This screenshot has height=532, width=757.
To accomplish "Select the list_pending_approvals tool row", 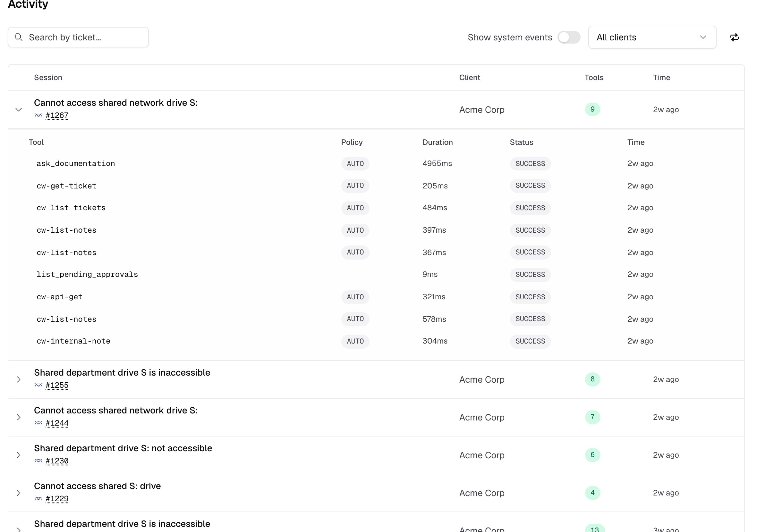I will click(x=376, y=274).
